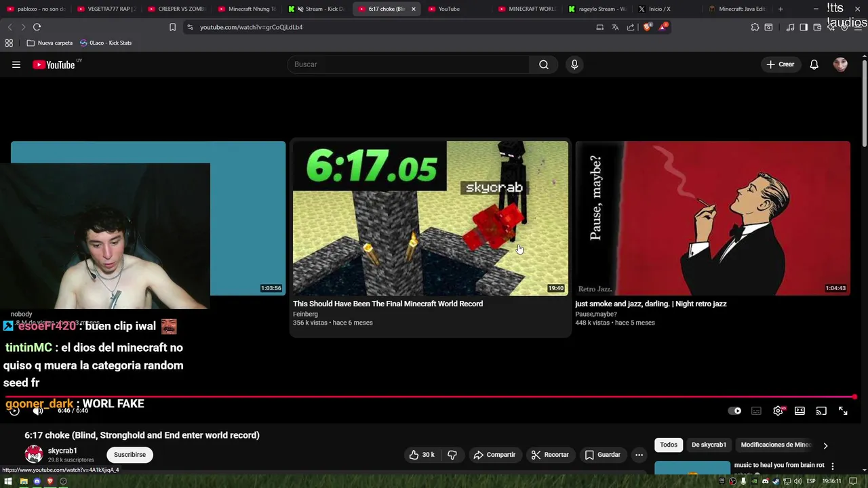Screen dimensions: 868x488
Task: Replay video with play button
Action: [x=14, y=411]
